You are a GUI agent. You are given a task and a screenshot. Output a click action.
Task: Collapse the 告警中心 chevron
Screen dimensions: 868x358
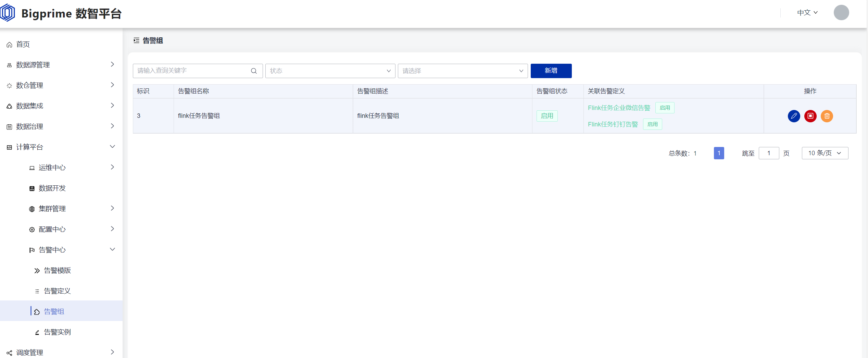point(112,249)
